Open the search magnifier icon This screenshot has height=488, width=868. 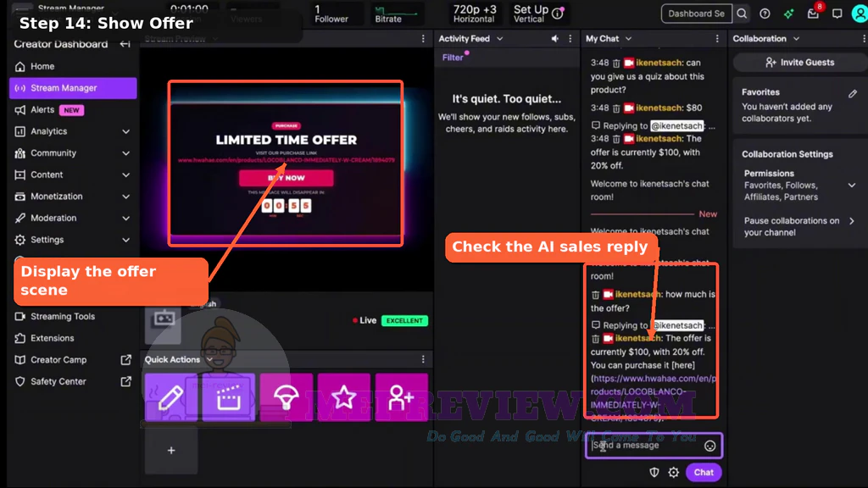[742, 14]
